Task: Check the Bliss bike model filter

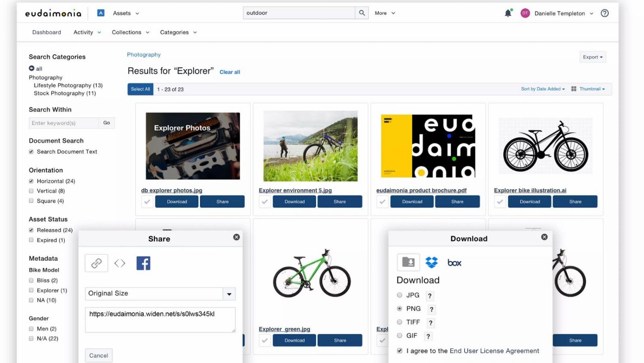Action: point(31,281)
